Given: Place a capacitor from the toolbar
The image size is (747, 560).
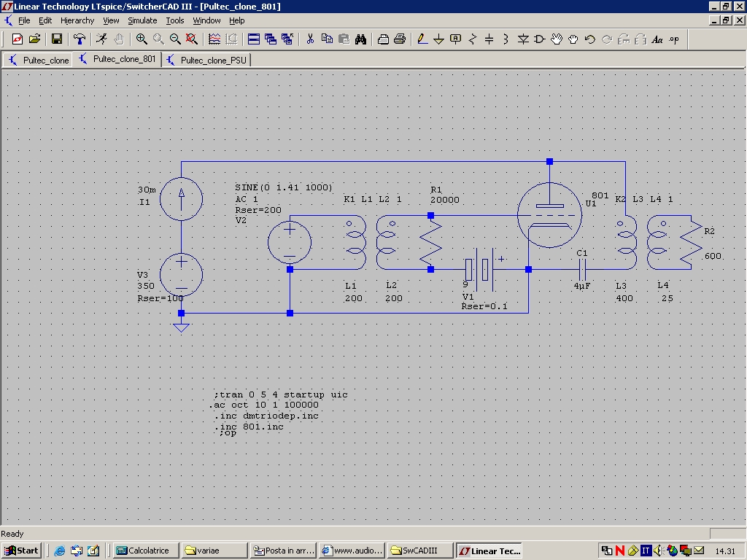Looking at the screenshot, I should 489,39.
